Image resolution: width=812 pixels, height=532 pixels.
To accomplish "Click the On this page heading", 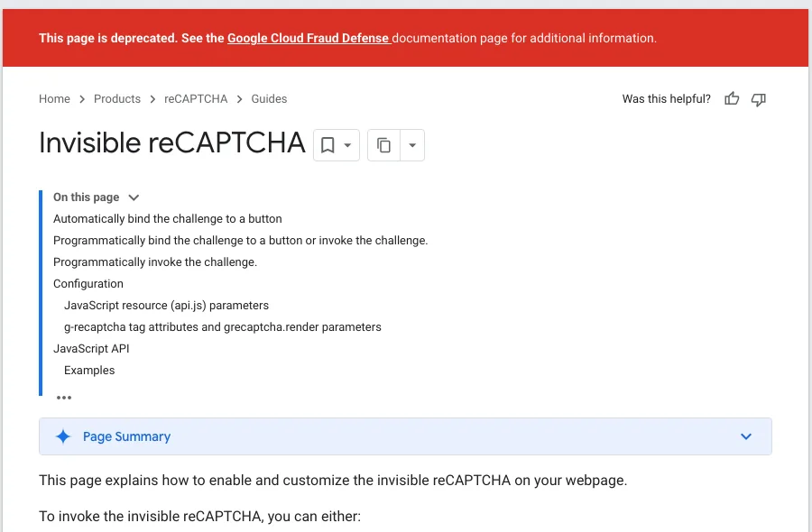I will click(x=86, y=197).
